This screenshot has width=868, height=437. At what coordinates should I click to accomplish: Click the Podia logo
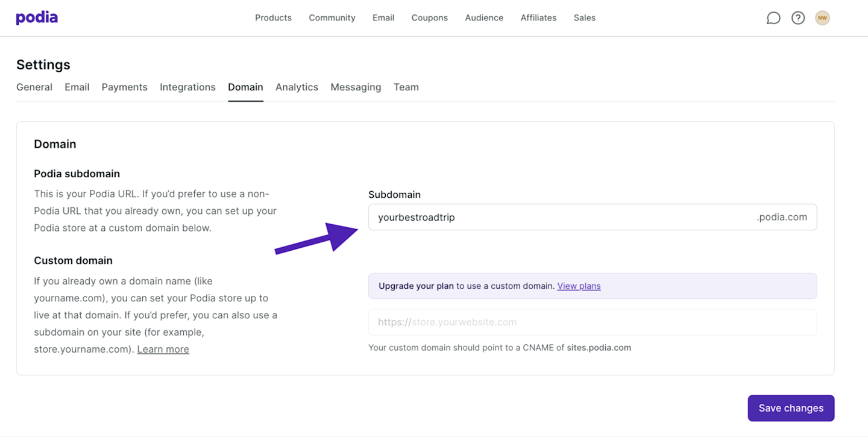[x=37, y=17]
